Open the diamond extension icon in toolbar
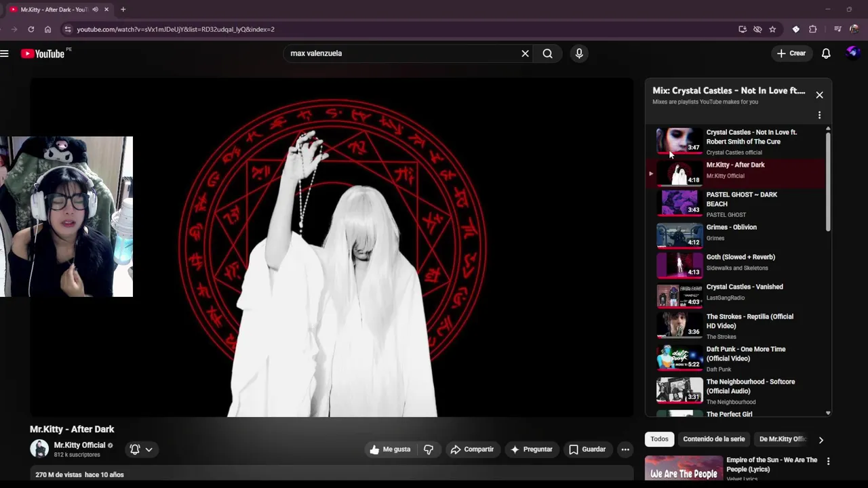This screenshot has height=488, width=868. click(x=796, y=29)
